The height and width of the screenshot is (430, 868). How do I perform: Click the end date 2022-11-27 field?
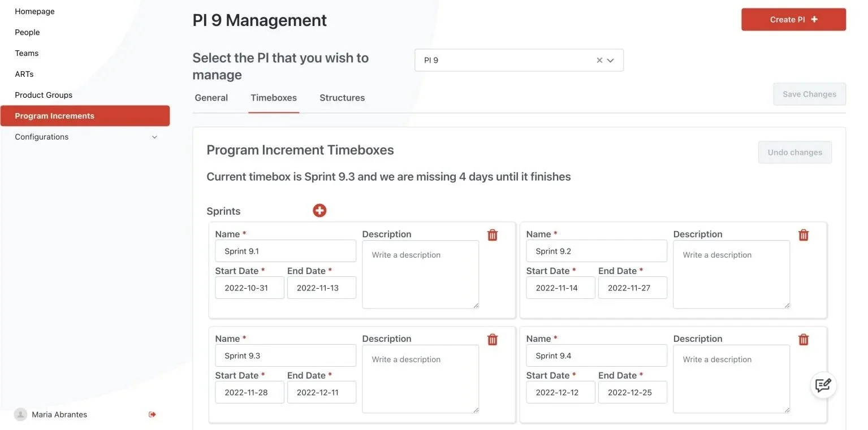pos(633,288)
